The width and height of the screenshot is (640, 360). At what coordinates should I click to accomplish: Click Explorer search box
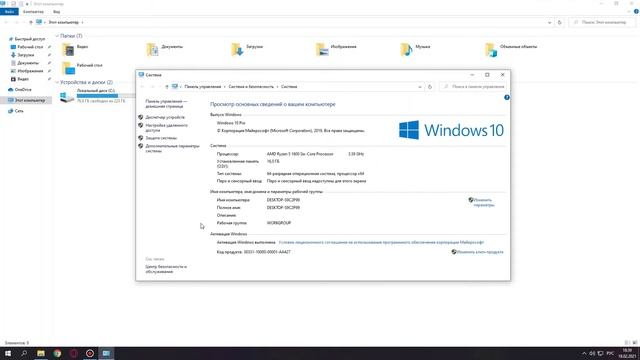tap(602, 22)
